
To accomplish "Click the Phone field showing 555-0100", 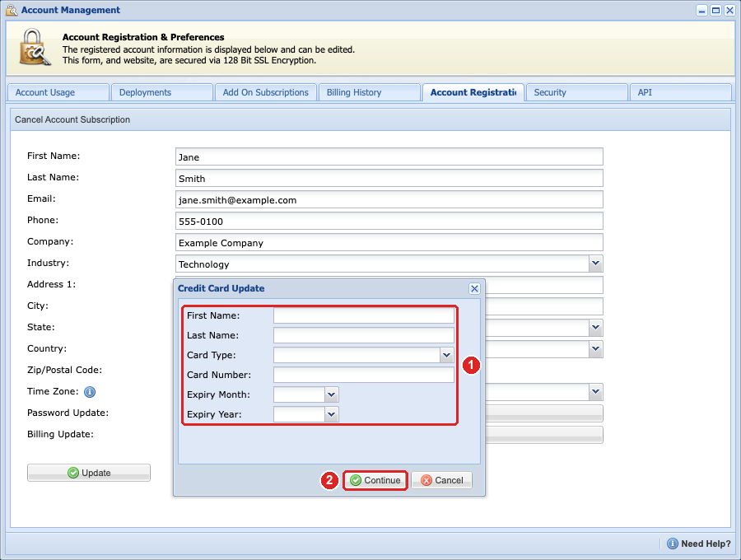I will (x=389, y=222).
